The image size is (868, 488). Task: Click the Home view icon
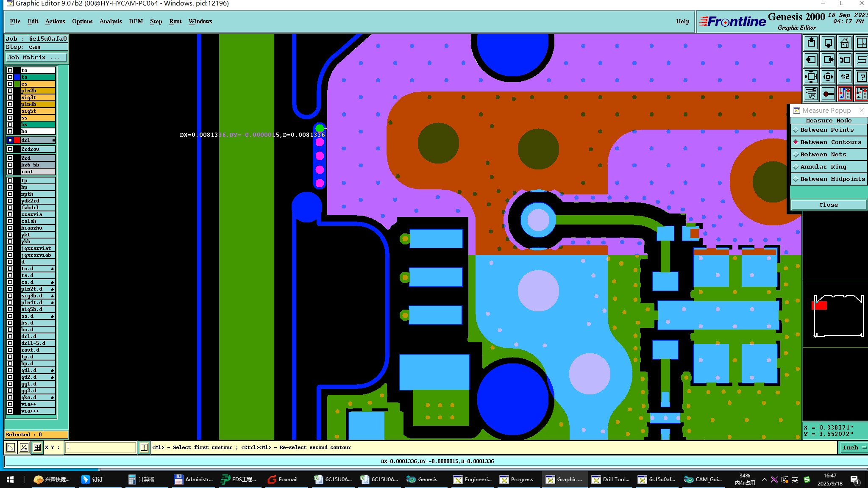pyautogui.click(x=845, y=43)
